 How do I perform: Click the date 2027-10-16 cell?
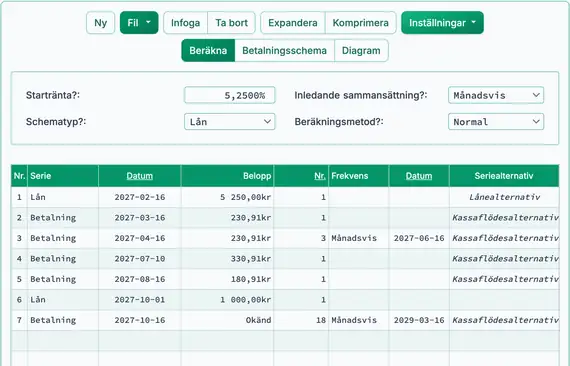click(140, 320)
